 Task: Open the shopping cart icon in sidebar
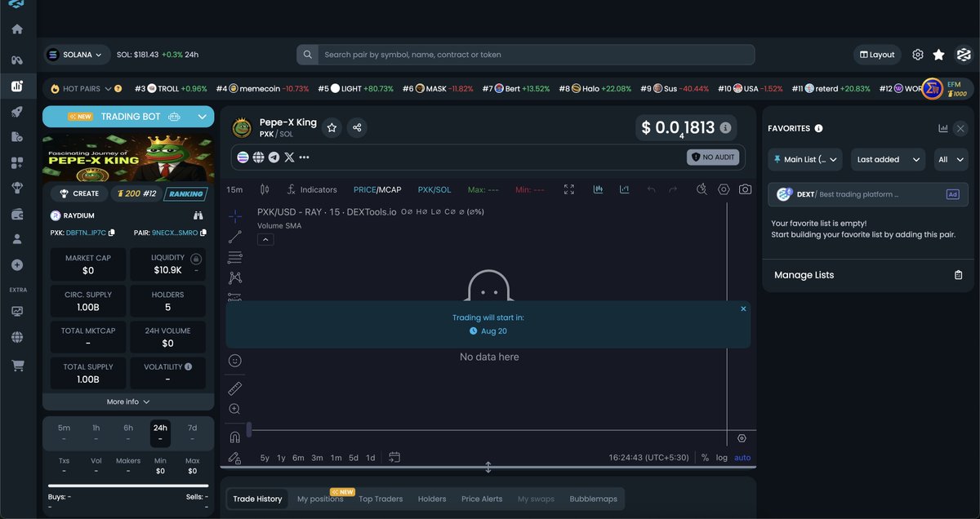click(x=17, y=366)
